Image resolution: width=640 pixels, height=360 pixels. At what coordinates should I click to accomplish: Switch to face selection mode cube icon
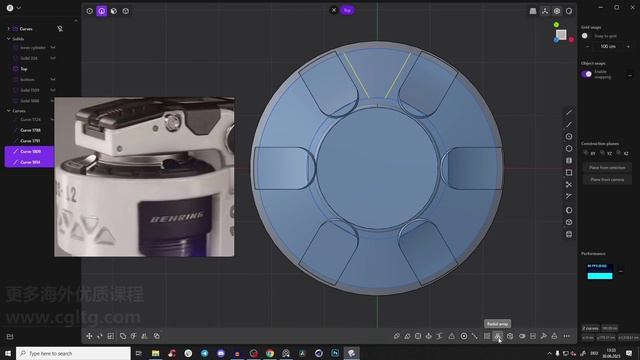114,11
